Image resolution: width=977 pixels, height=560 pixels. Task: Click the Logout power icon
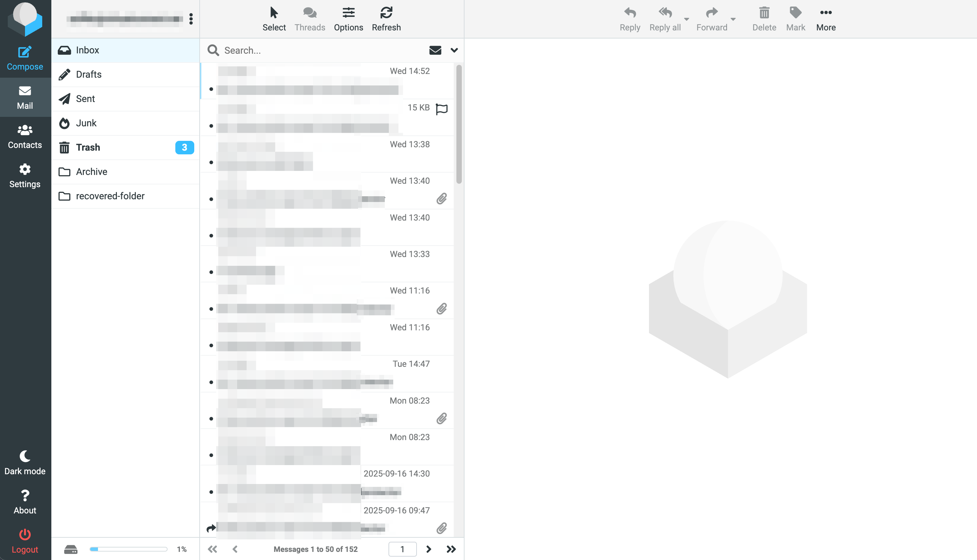25,535
